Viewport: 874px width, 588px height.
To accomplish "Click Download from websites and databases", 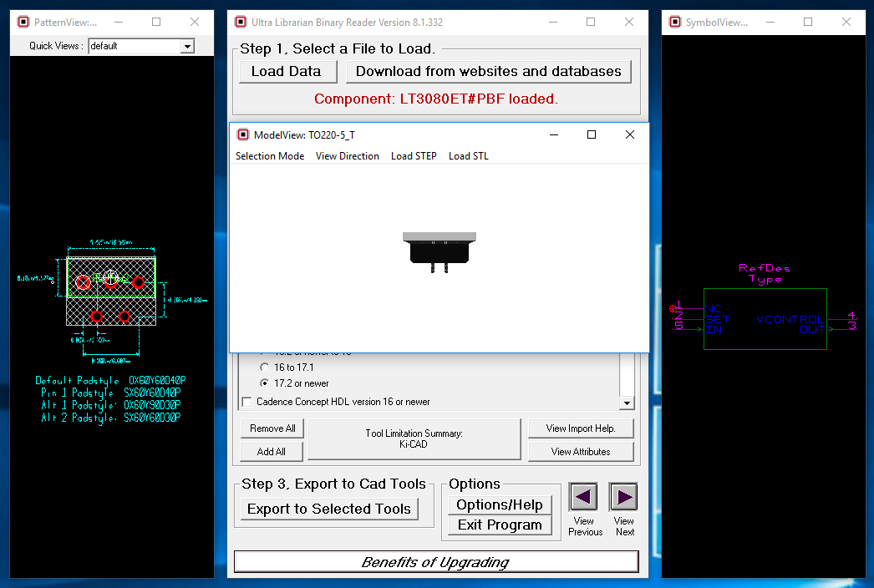I will coord(488,71).
